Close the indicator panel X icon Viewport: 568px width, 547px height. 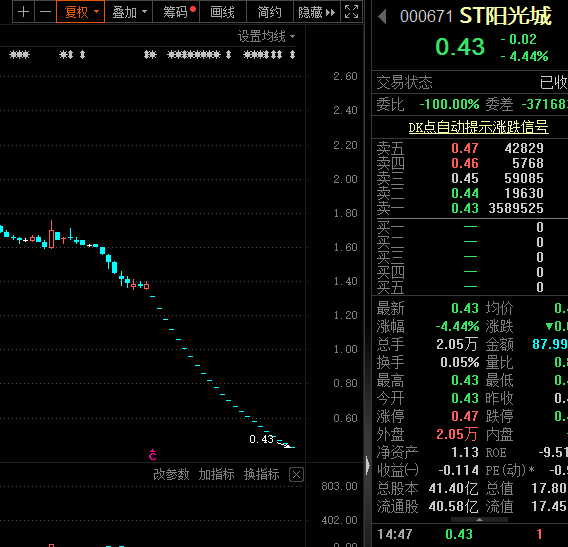296,474
